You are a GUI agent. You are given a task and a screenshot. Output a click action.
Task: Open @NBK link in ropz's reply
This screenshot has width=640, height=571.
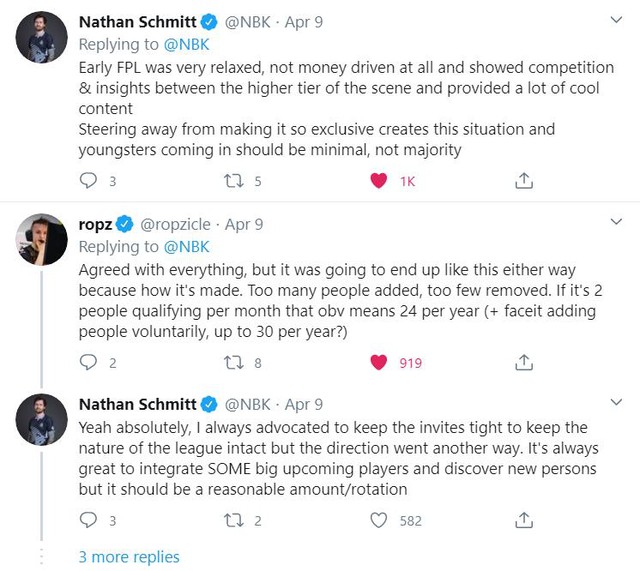(185, 246)
